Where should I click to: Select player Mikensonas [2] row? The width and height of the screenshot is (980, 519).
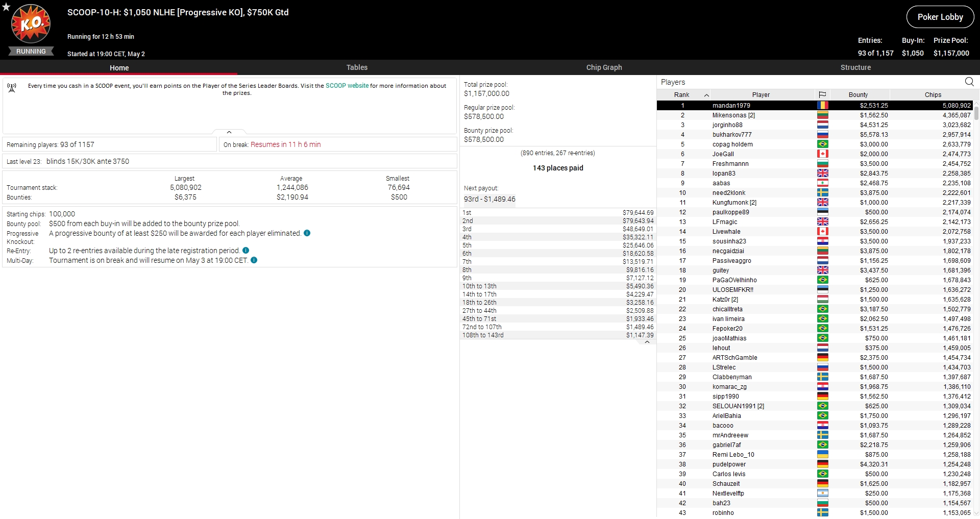point(815,115)
